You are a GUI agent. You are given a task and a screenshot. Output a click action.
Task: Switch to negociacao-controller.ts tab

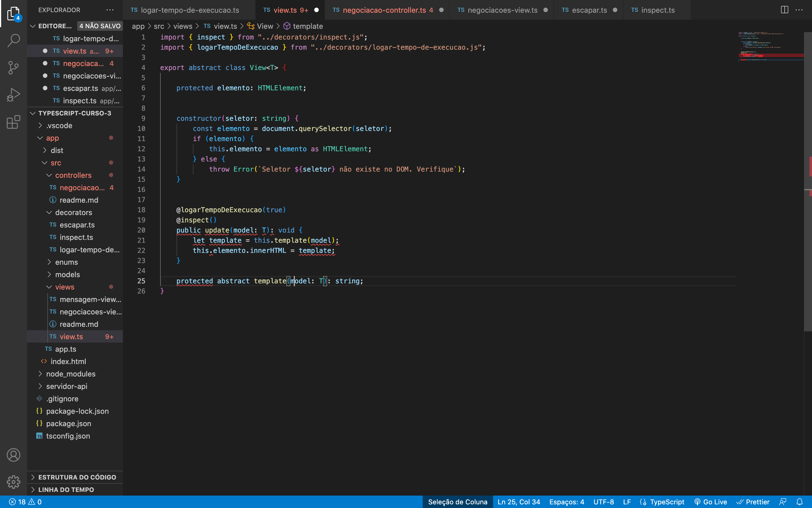tap(387, 10)
